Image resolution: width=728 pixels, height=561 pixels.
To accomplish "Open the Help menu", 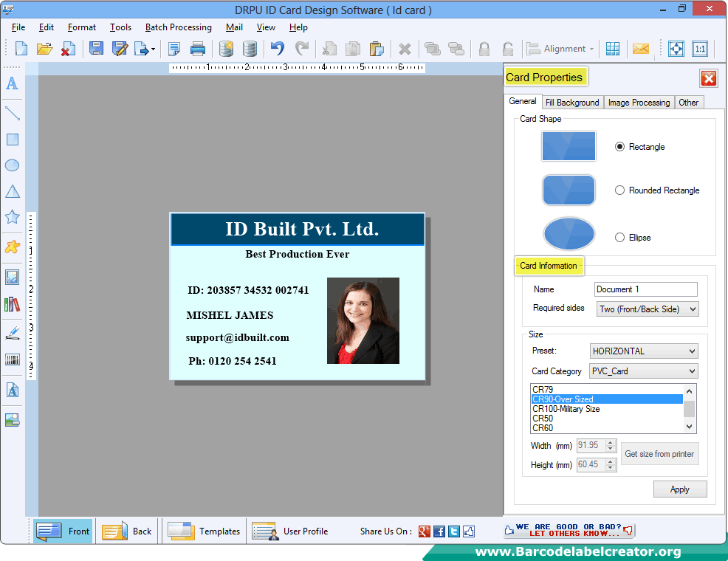I will coord(298,27).
